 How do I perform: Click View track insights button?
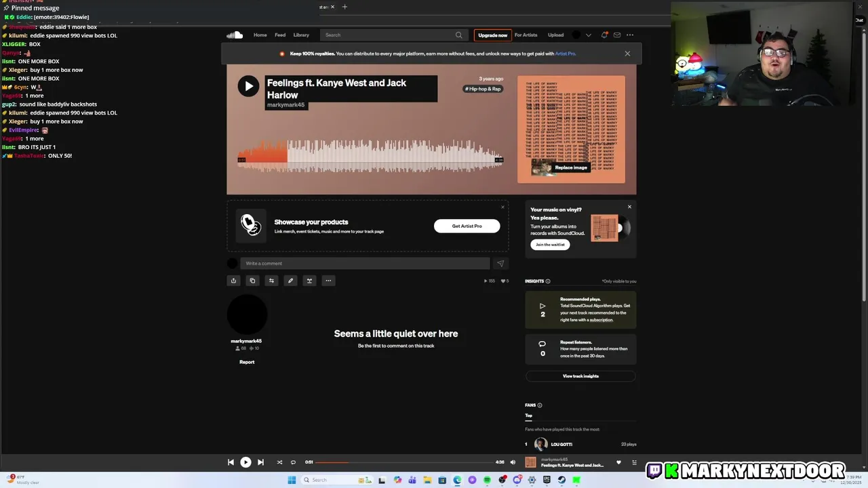tap(580, 376)
